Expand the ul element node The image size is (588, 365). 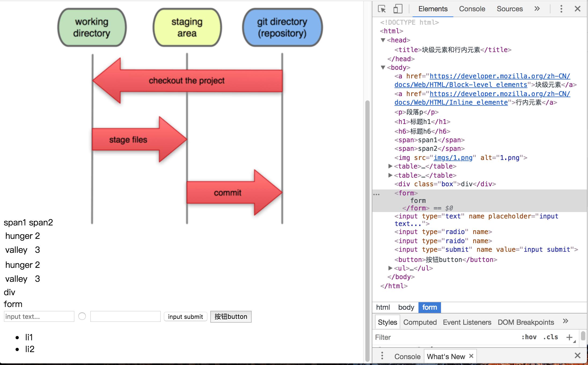pos(390,268)
